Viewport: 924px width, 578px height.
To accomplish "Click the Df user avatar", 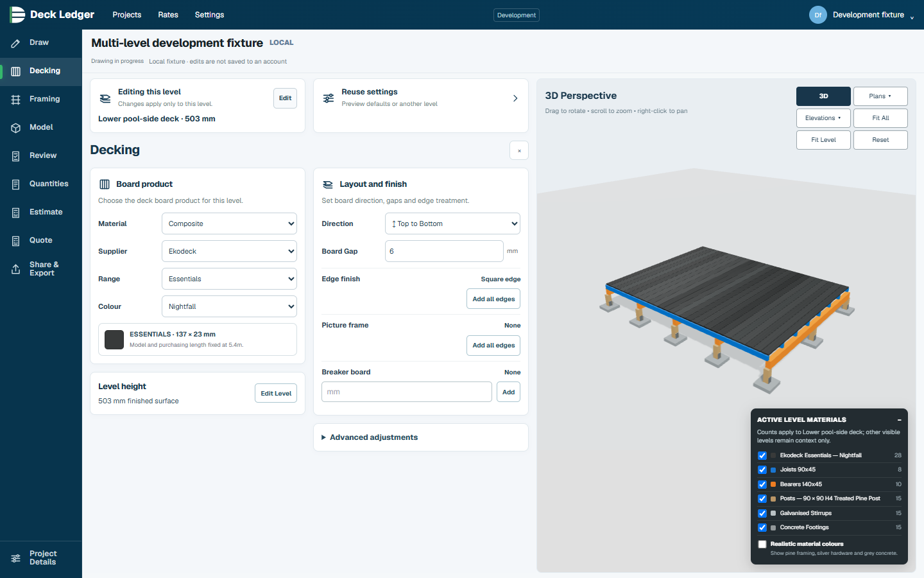I will tap(818, 15).
